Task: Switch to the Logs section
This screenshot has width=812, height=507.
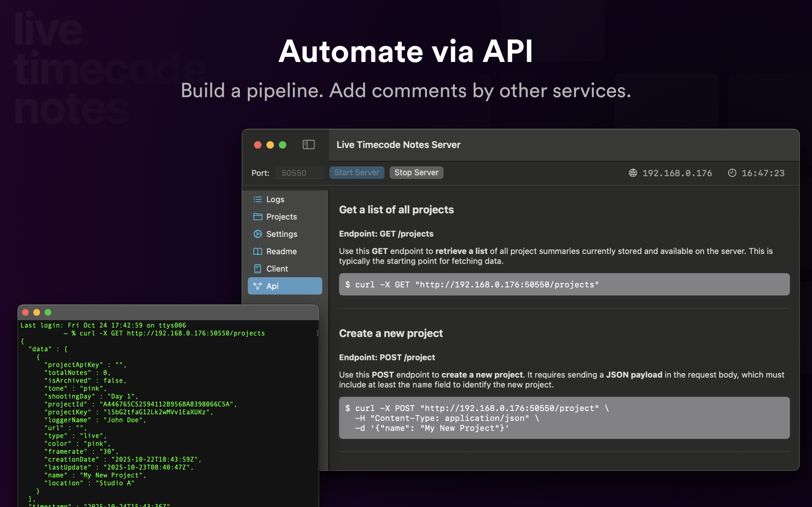Action: [x=275, y=199]
